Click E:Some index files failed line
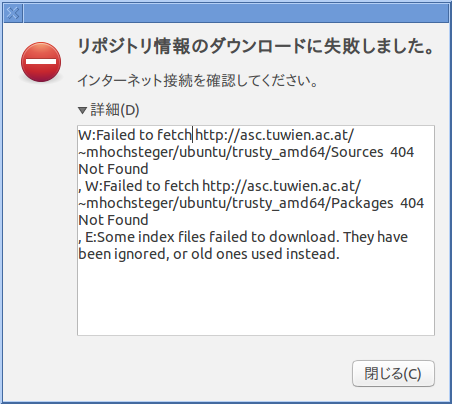This screenshot has width=452, height=404. [x=243, y=237]
